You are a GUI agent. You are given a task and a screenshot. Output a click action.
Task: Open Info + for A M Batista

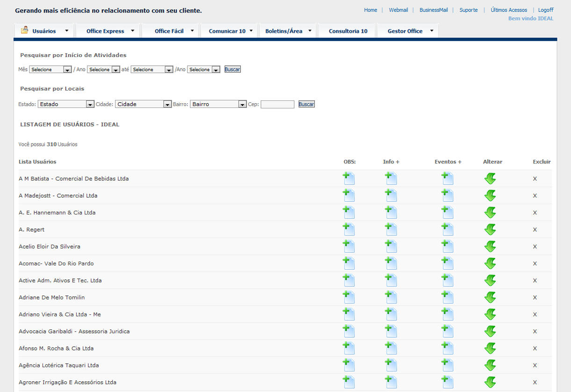(391, 178)
